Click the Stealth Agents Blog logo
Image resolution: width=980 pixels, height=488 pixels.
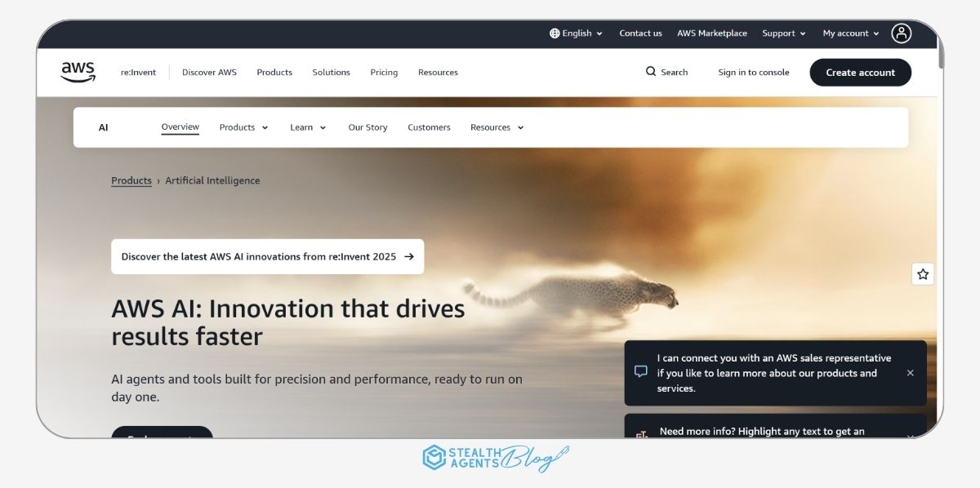point(492,458)
